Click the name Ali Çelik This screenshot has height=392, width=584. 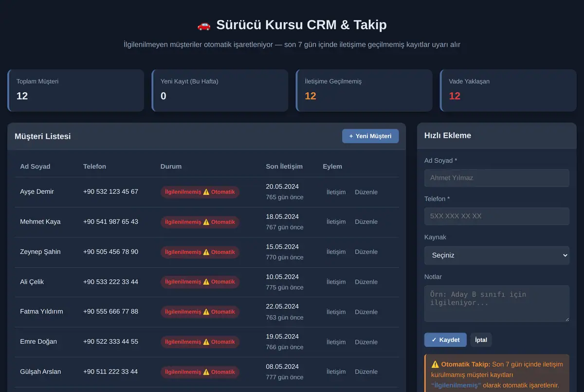(32, 282)
